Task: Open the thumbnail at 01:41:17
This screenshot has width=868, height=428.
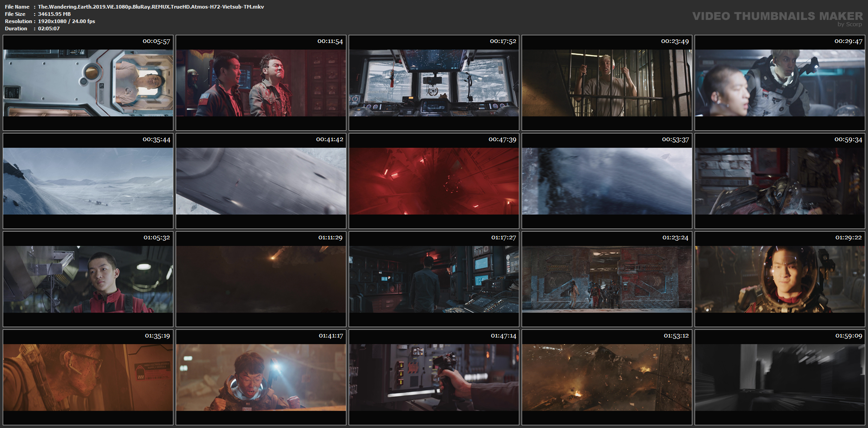Action: click(x=261, y=377)
